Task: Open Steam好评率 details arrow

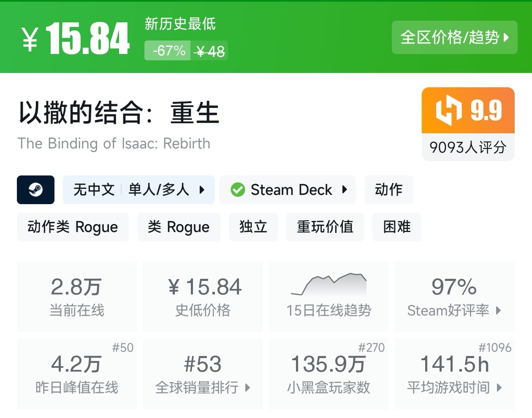Action: coord(498,311)
